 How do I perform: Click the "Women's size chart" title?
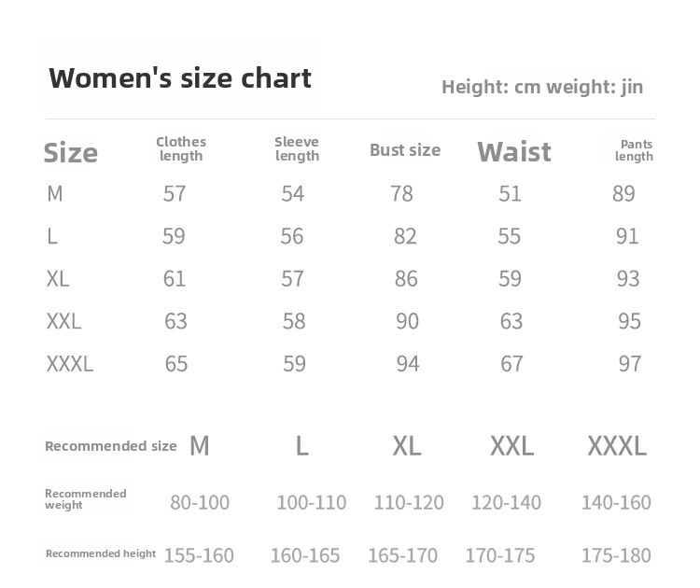click(x=180, y=77)
